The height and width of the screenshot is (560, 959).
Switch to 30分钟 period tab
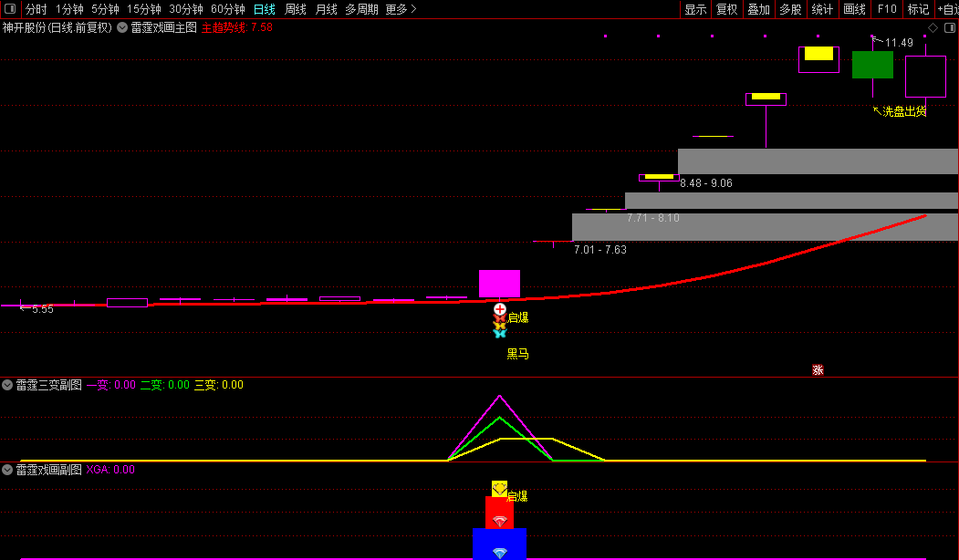click(x=186, y=9)
